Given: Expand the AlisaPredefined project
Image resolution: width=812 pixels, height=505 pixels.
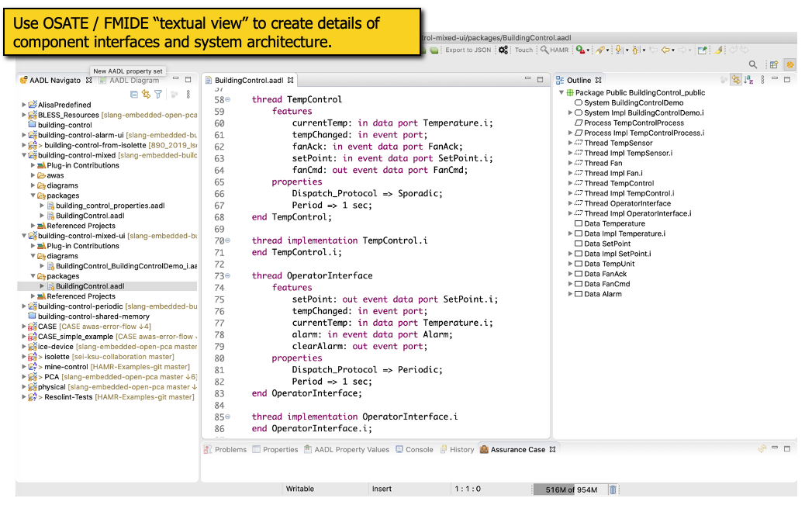Looking at the screenshot, I should pos(24,105).
